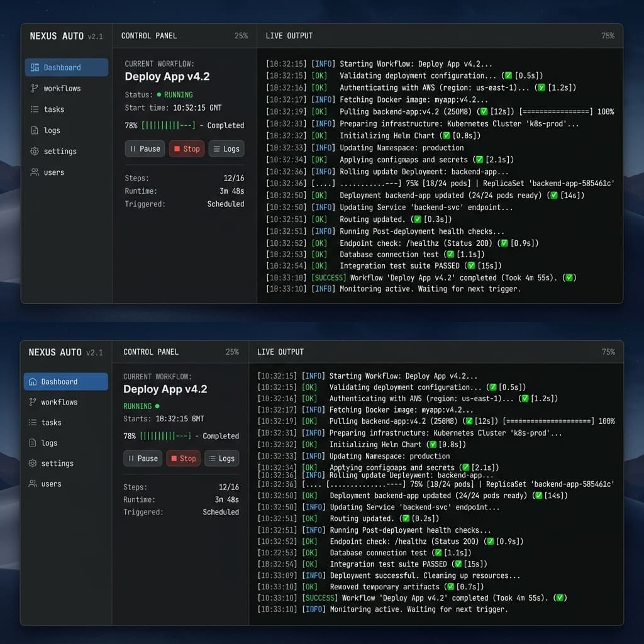Click 'Monitoring active' line in lower log
The width and height of the screenshot is (644, 644).
[x=383, y=609]
